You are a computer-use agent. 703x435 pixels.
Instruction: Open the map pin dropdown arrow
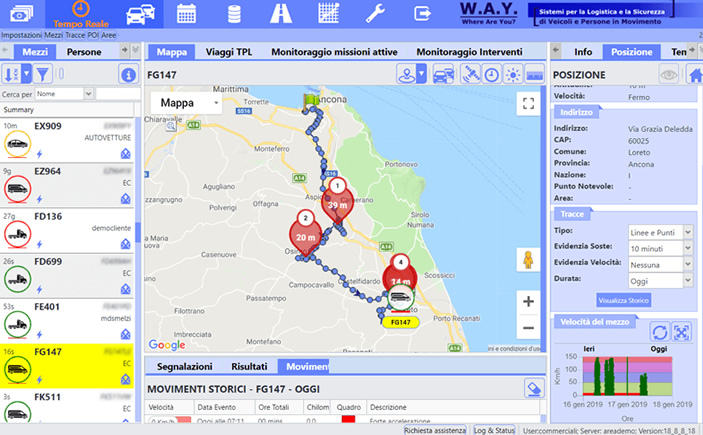tap(421, 74)
